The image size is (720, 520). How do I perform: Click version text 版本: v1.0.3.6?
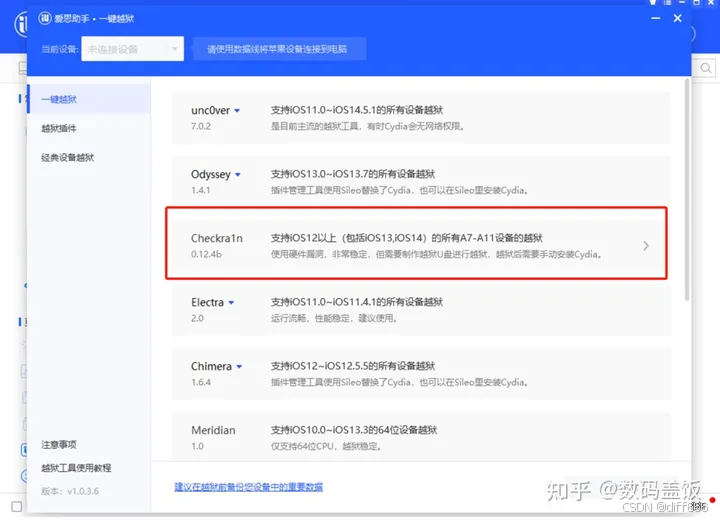tap(70, 491)
